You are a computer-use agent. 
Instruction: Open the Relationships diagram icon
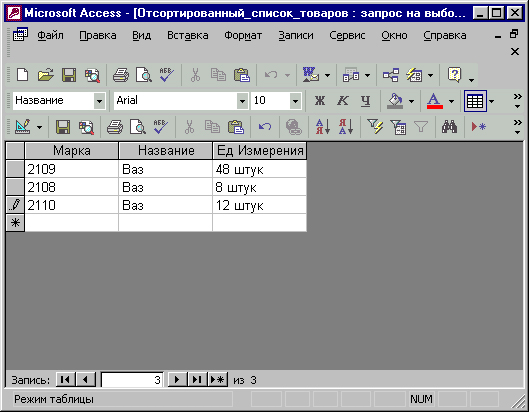pyautogui.click(x=391, y=75)
